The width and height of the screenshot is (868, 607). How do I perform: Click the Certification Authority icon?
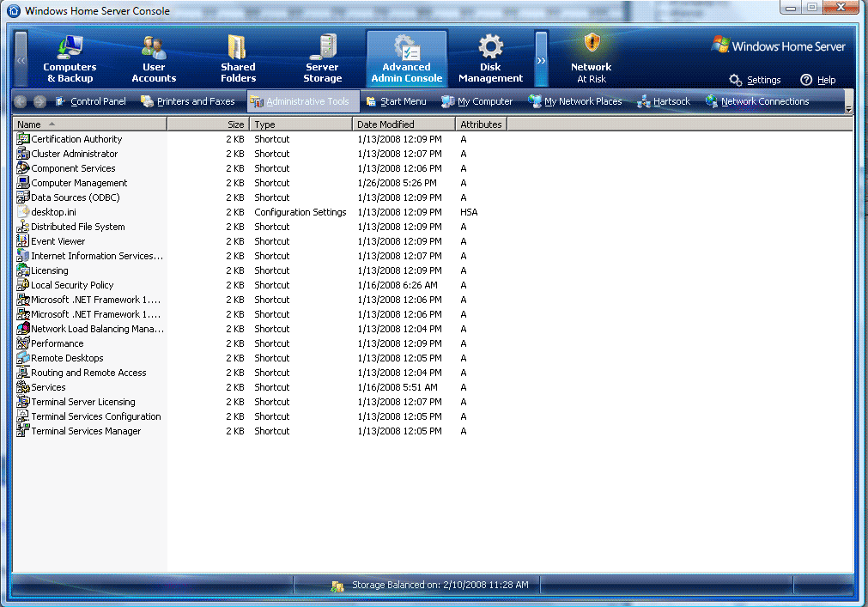pos(22,139)
